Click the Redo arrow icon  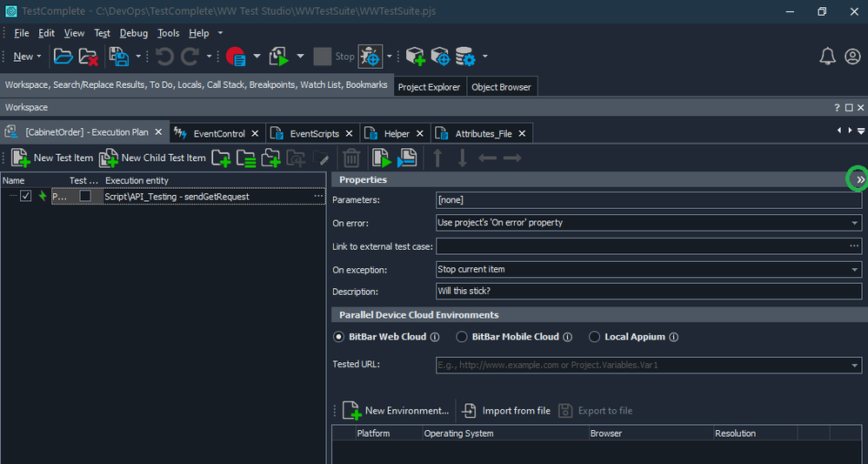click(x=190, y=57)
